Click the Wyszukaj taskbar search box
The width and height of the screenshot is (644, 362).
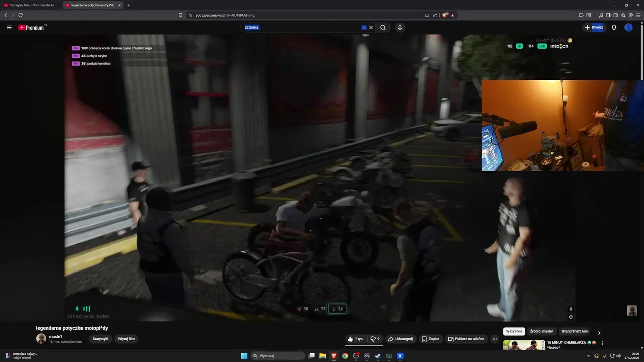point(278,356)
